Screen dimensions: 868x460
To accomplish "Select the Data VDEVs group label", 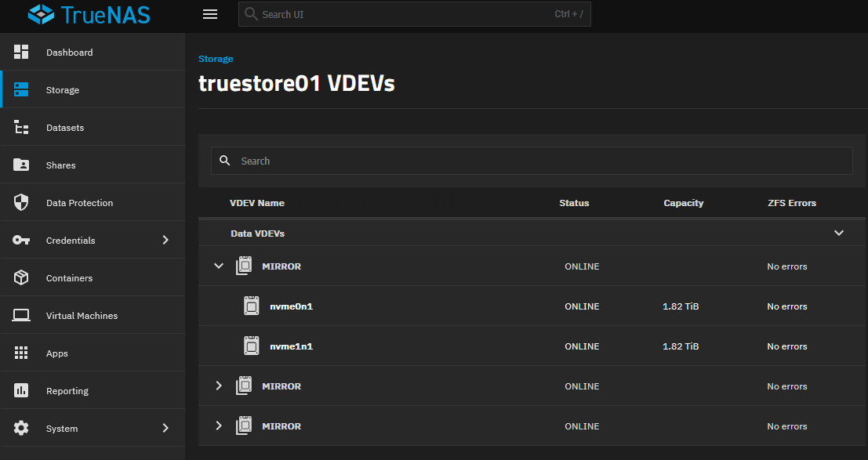I will tap(257, 234).
